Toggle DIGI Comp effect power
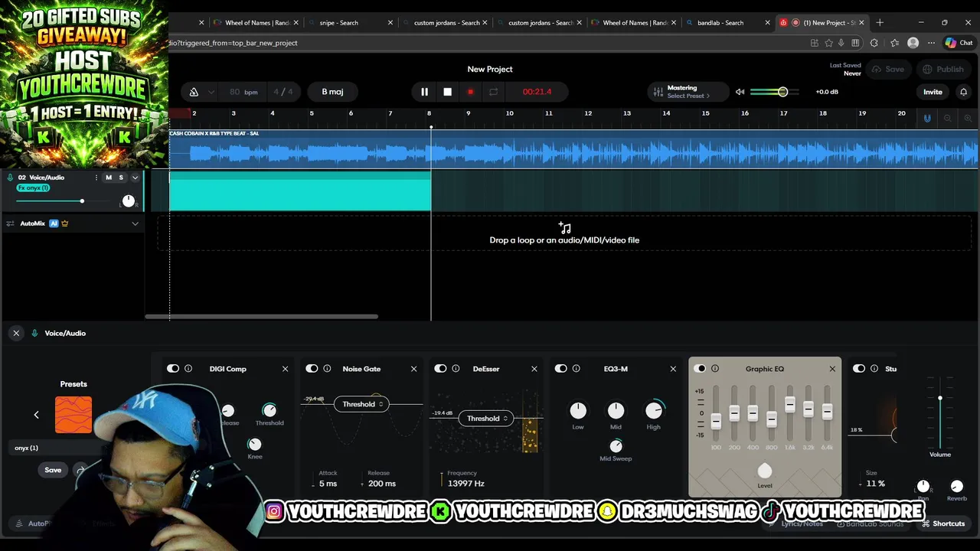This screenshot has height=551, width=980. pyautogui.click(x=173, y=369)
